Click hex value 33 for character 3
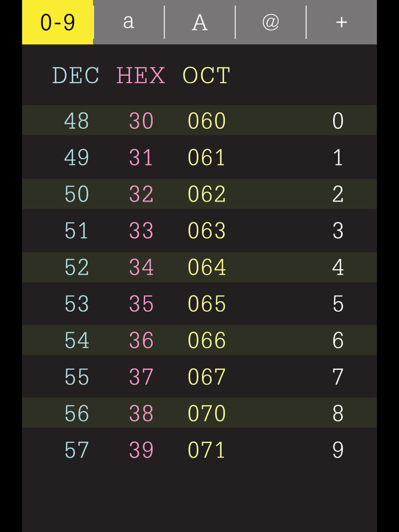This screenshot has width=399, height=532. click(x=141, y=230)
